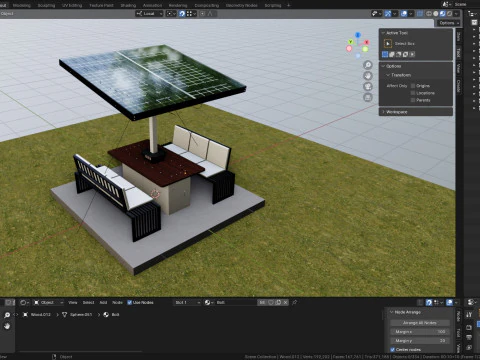
Task: Open node editor Node menu
Action: [x=117, y=302]
